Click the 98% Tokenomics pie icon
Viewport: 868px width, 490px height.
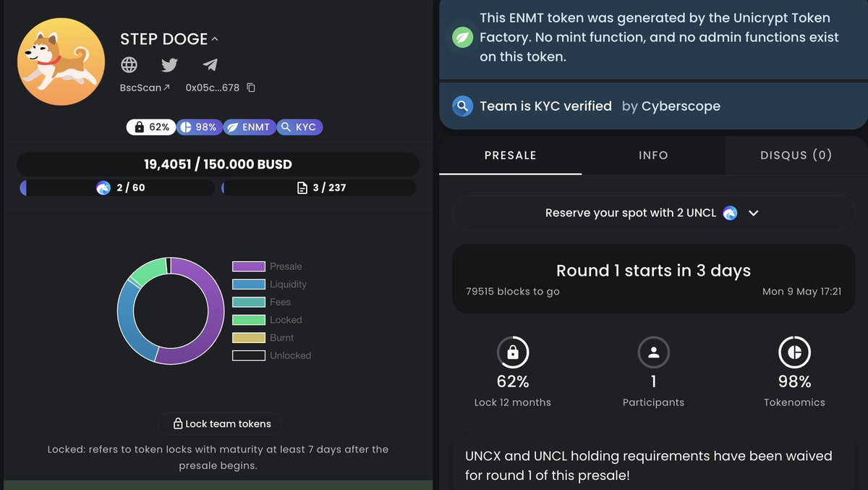[794, 353]
